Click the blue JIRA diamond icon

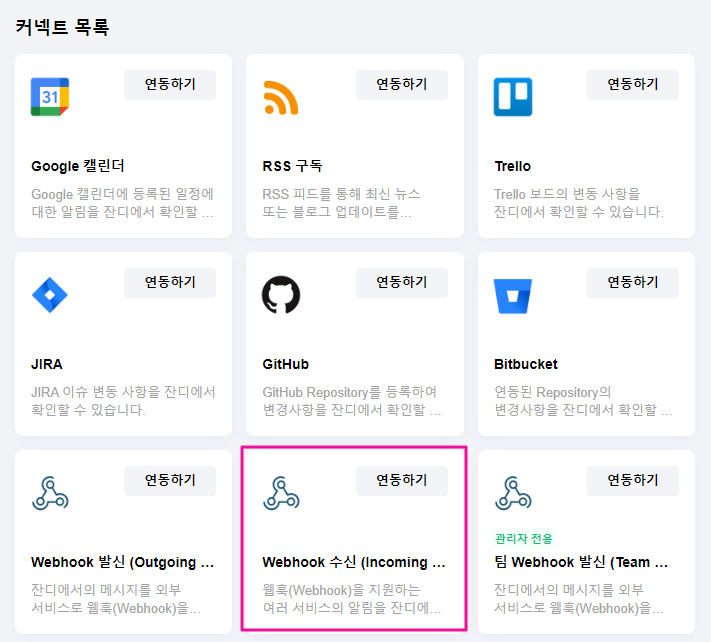pos(50,295)
